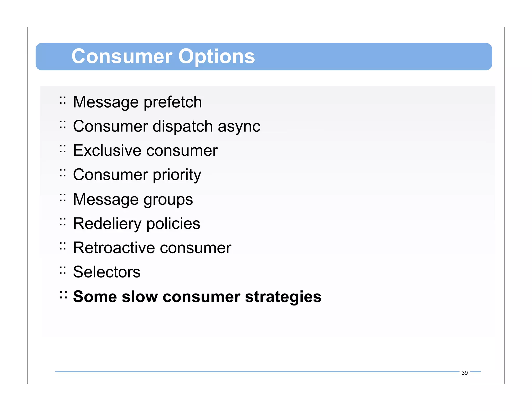Select the Redeliery policies text
Viewport: 532px width, 411px height.
(137, 223)
